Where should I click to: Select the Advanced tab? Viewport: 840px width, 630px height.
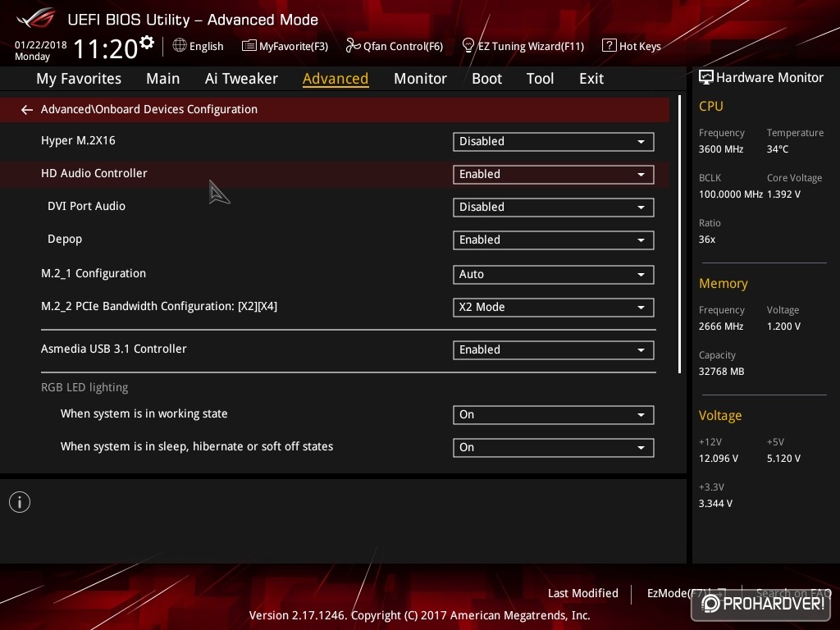336,79
